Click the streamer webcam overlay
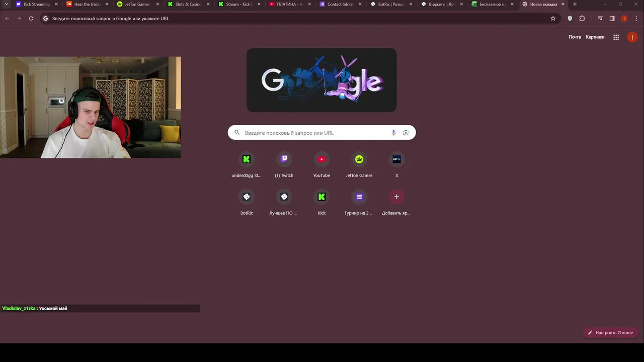 pos(91,107)
